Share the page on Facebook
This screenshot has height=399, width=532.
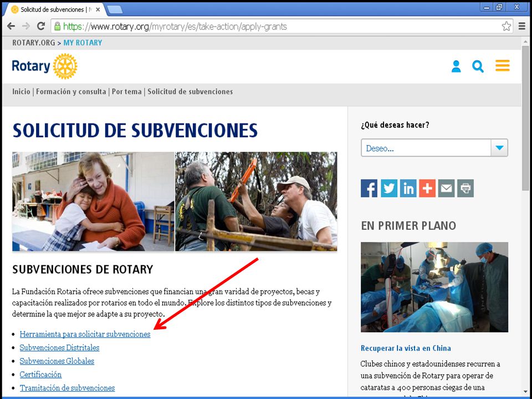pos(369,188)
